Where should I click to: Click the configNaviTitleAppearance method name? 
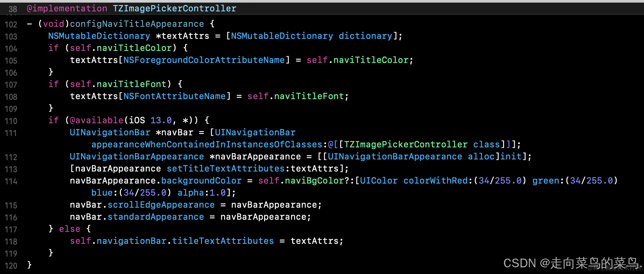point(137,24)
